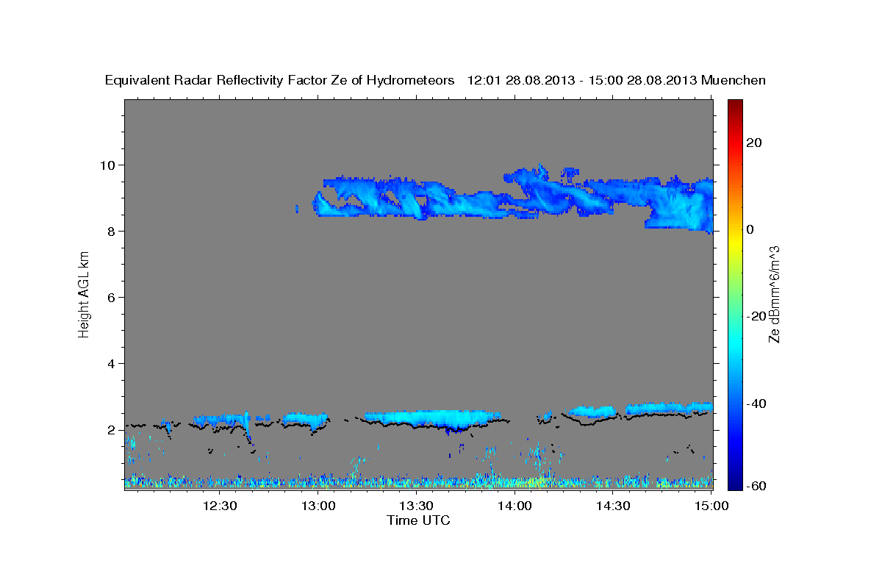Click the 'Time UTC' axis label

coord(418,521)
